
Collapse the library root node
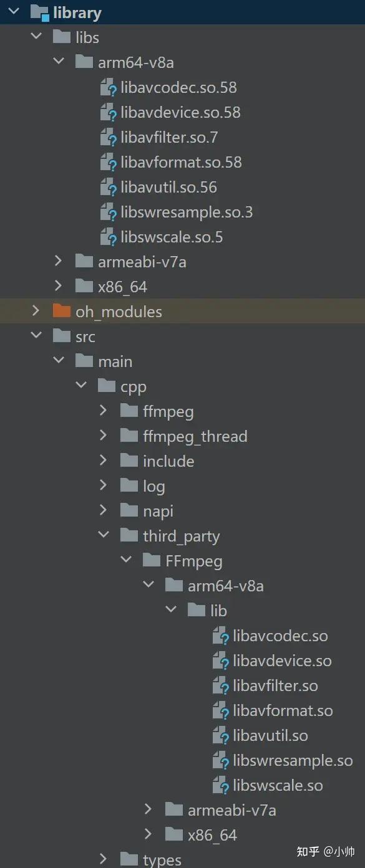(14, 12)
